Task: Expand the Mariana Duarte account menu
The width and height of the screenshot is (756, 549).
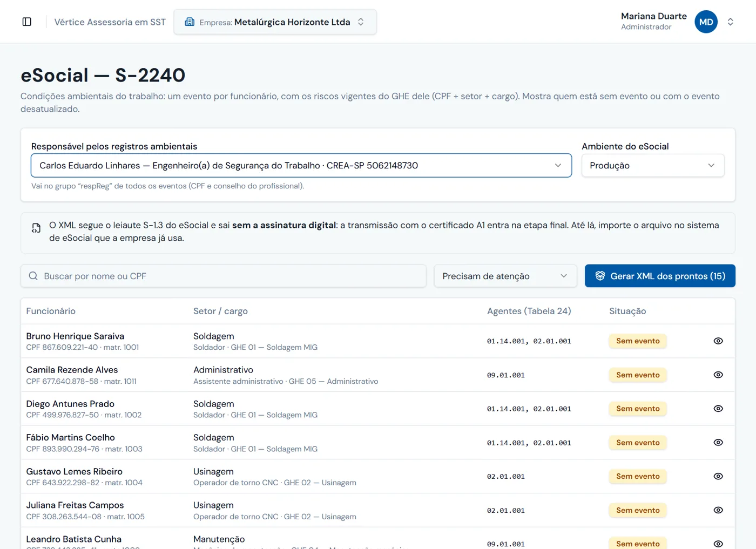Action: click(x=730, y=22)
